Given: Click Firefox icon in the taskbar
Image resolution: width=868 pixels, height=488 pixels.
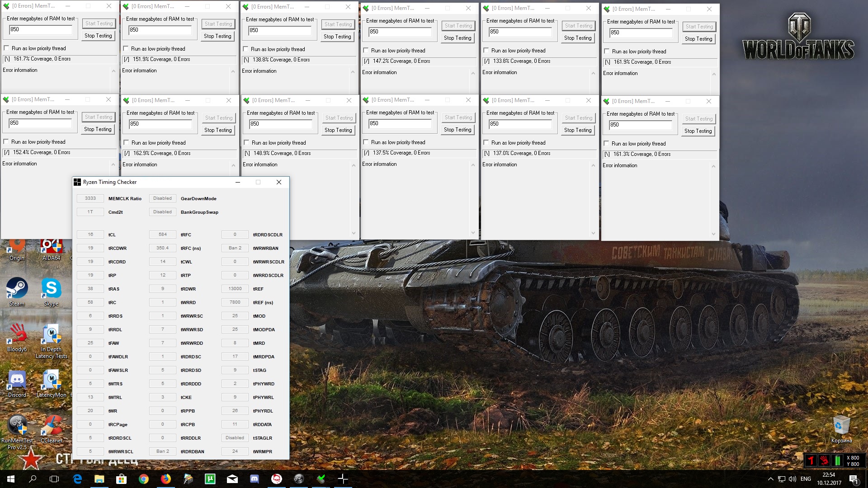Looking at the screenshot, I should point(166,479).
